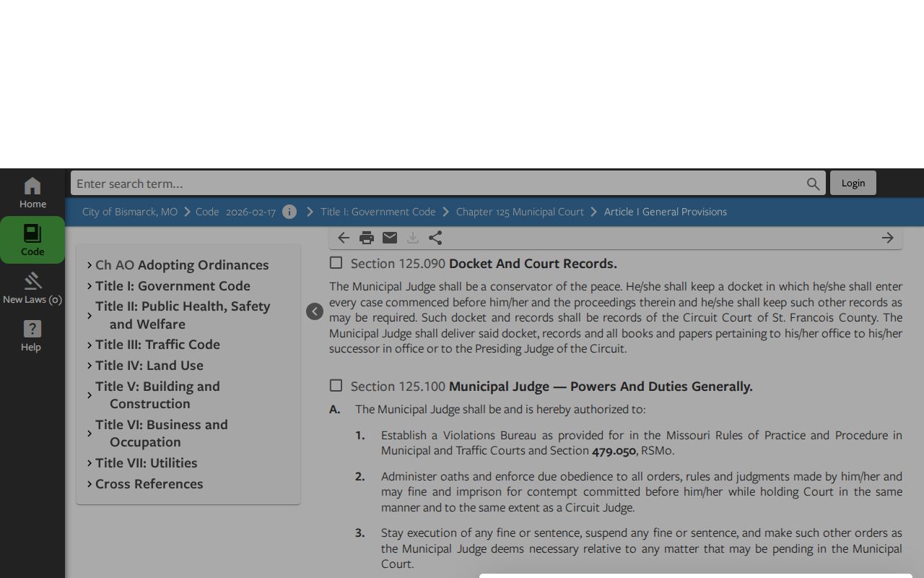The width and height of the screenshot is (924, 578).
Task: Open Title III: Traffic Code tree item
Action: [x=157, y=345]
